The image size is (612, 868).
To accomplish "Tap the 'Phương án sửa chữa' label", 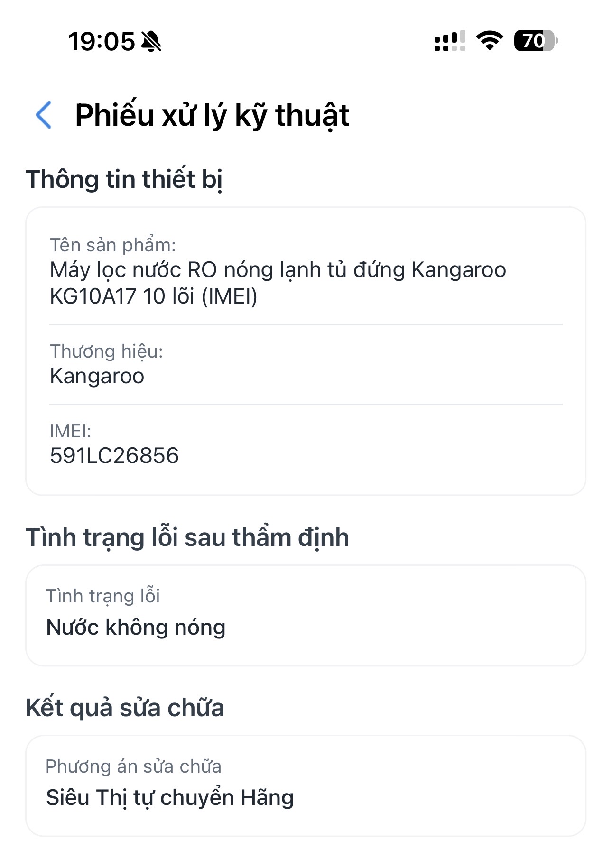I will pyautogui.click(x=133, y=766).
